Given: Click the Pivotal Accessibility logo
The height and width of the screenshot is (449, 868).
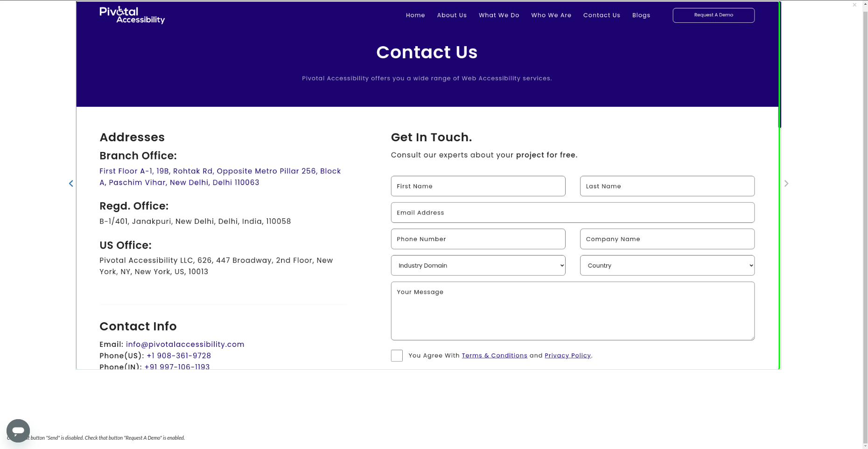Looking at the screenshot, I should coord(132,15).
